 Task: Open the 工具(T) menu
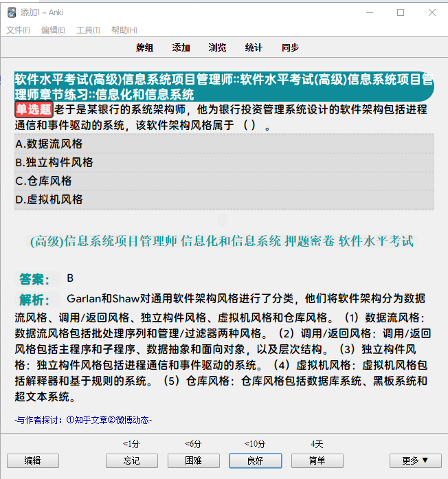pyautogui.click(x=88, y=30)
